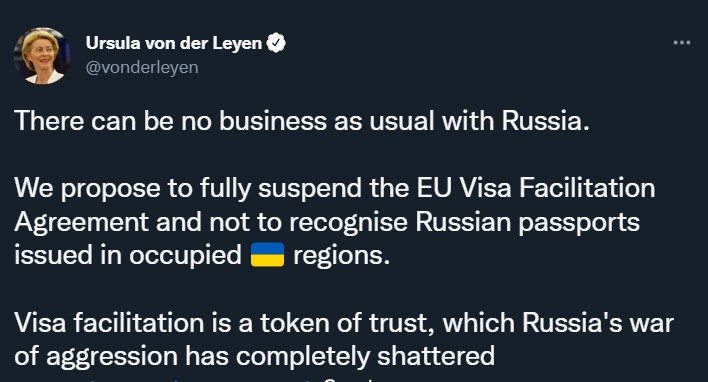The image size is (708, 382).
Task: Click the words 'with Russia.' in first sentence
Action: pos(516,121)
